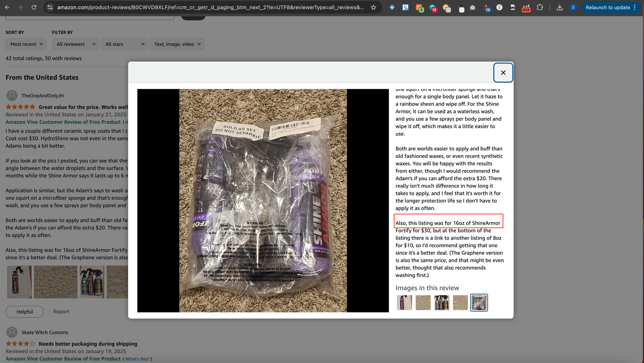Reload the Amazon reviews page
The image size is (644, 363).
point(34,7)
